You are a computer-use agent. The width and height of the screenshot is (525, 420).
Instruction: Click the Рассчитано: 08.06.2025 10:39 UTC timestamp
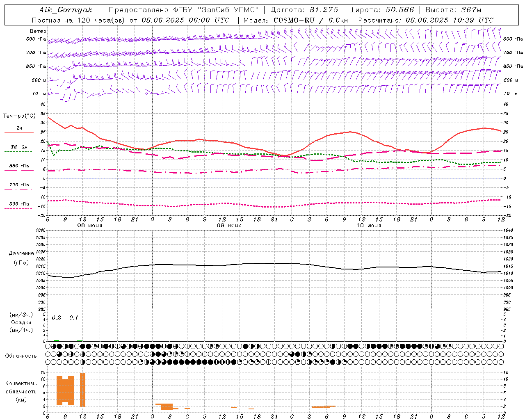[x=426, y=20]
